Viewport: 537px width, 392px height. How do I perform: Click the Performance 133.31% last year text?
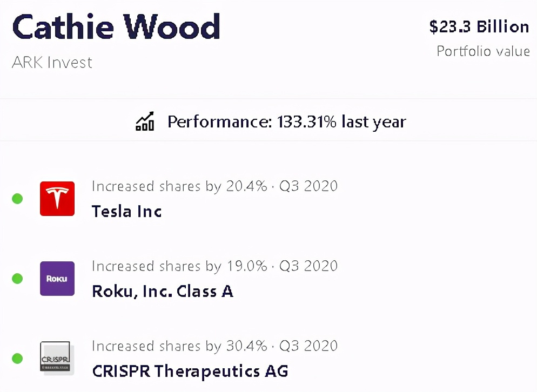tap(286, 121)
